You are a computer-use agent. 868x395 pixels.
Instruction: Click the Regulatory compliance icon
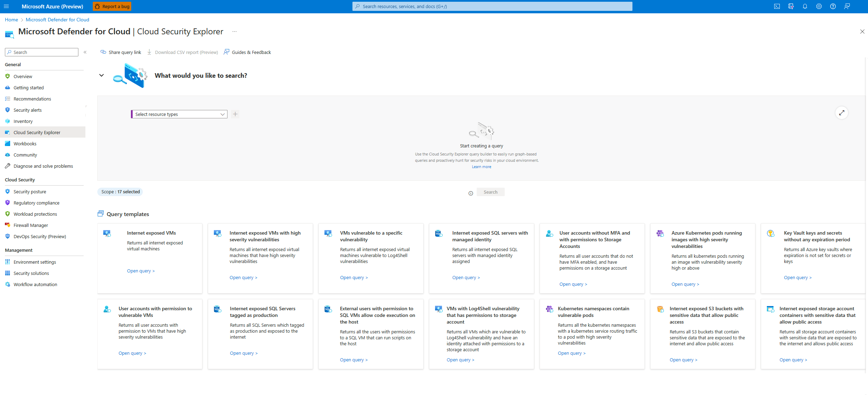click(8, 203)
